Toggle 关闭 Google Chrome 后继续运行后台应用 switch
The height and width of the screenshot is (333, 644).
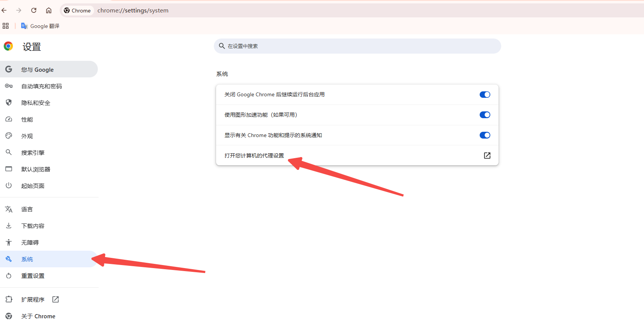485,95
